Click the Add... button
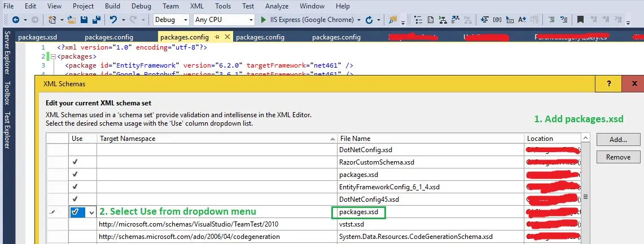The image size is (644, 244). (x=618, y=139)
